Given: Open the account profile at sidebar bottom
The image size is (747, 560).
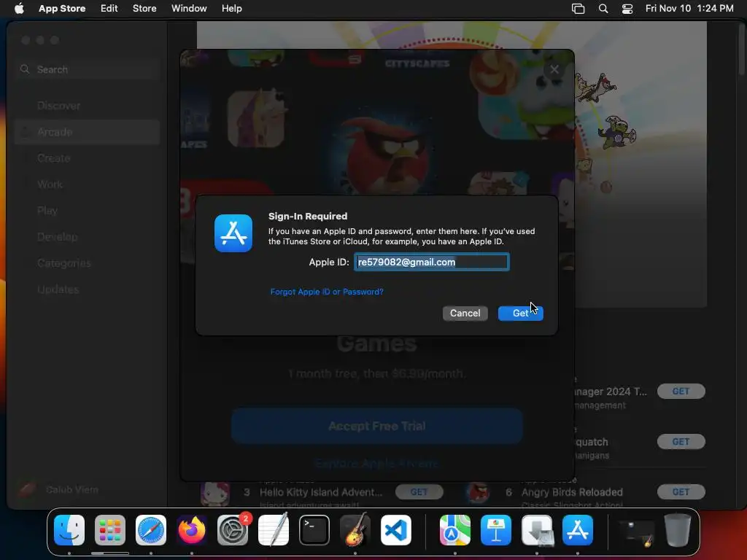Looking at the screenshot, I should 60,489.
